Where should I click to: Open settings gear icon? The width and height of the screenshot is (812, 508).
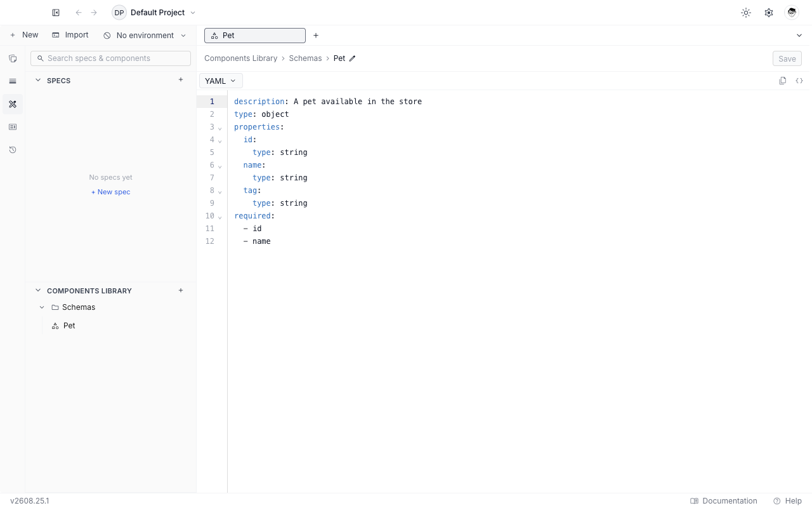click(769, 13)
